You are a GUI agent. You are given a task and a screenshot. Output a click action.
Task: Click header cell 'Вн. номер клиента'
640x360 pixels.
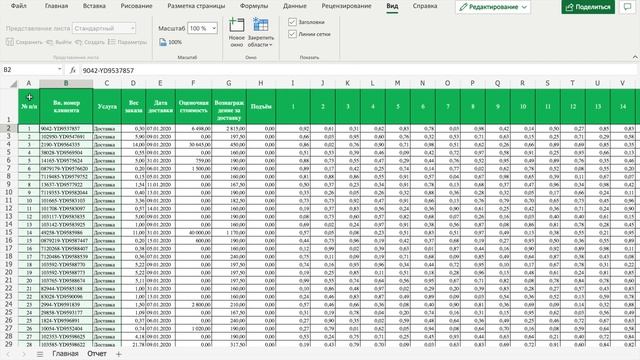pyautogui.click(x=66, y=107)
